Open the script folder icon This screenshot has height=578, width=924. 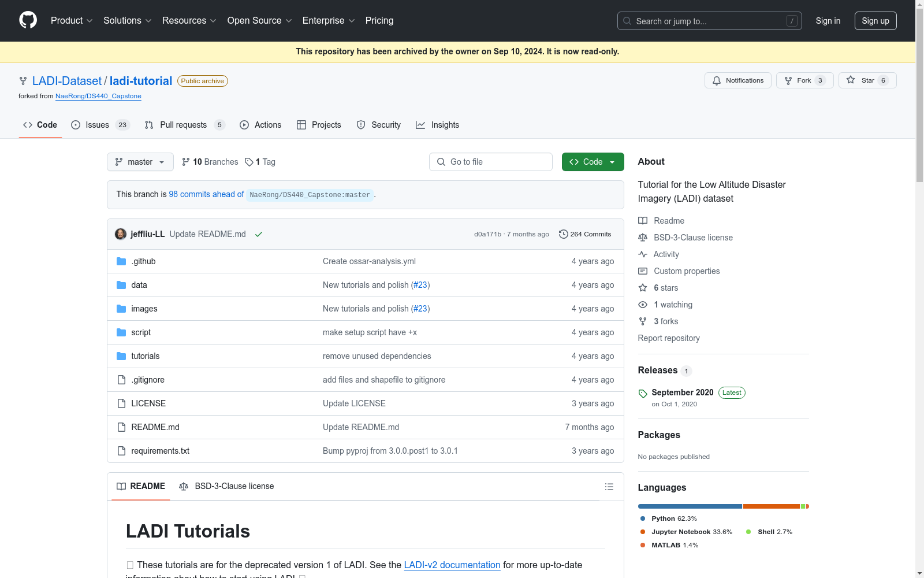[x=121, y=332]
